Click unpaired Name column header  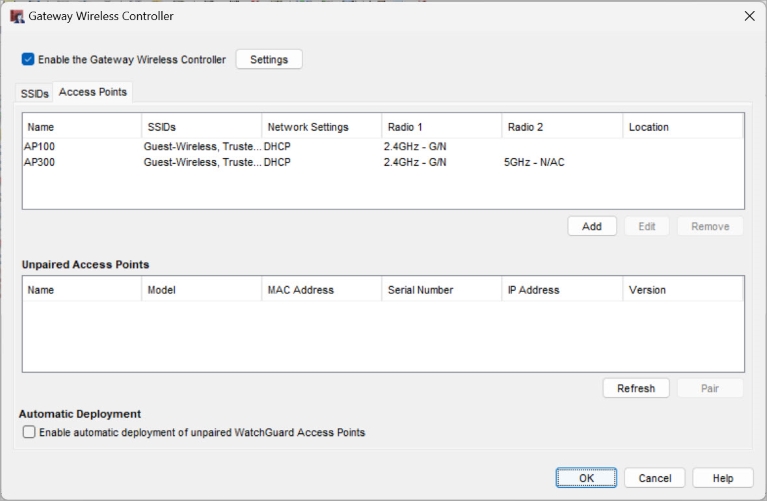click(x=82, y=290)
